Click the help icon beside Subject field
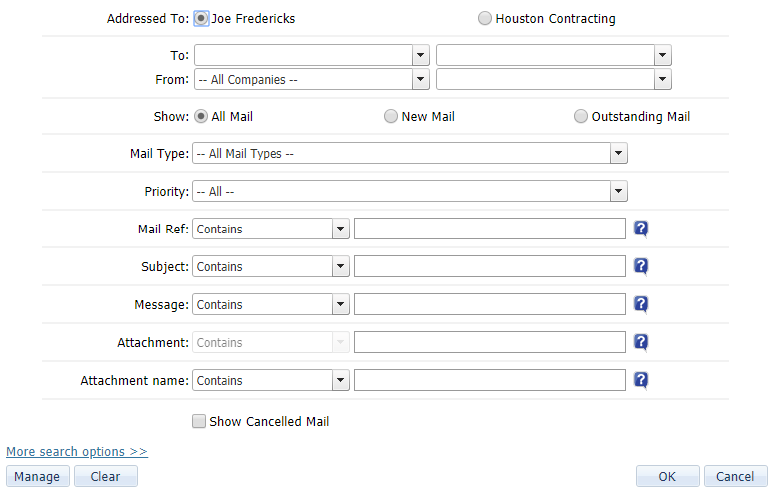The height and width of the screenshot is (499, 783). pos(642,267)
